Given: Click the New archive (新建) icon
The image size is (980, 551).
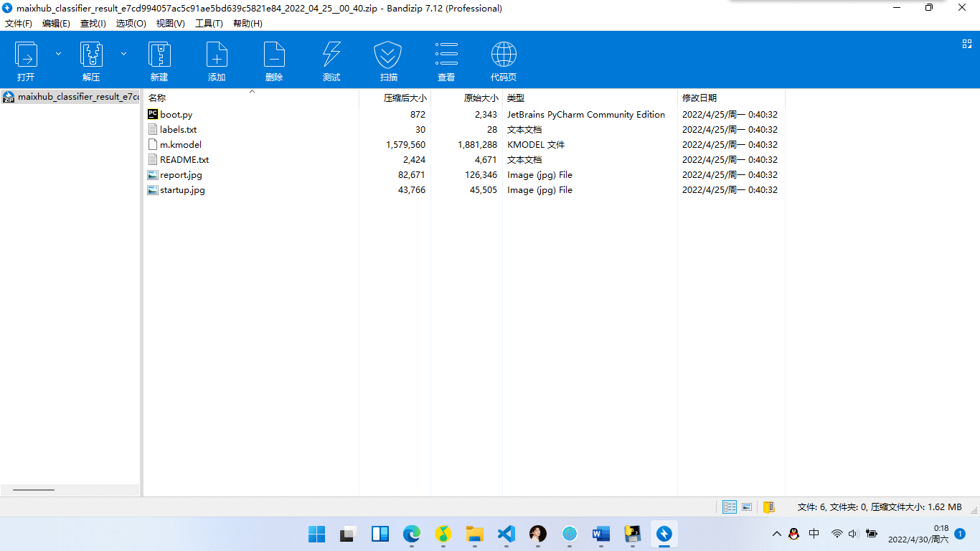Looking at the screenshot, I should 159,56.
